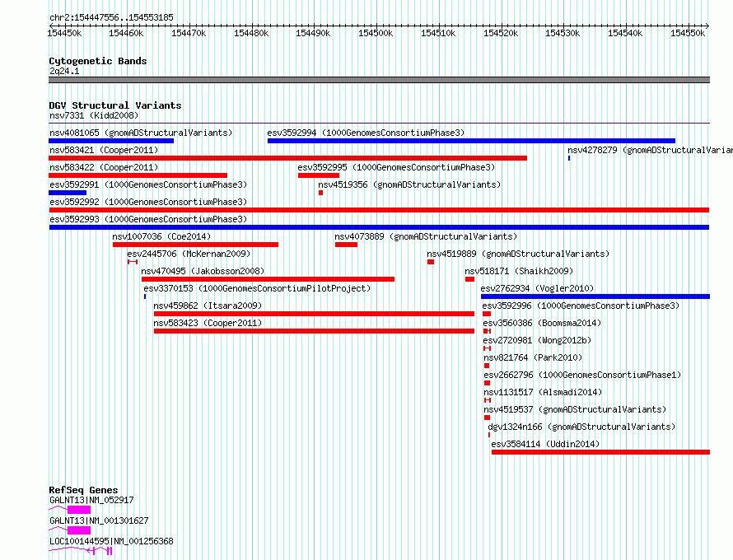Open the nsv583423 Cooper2011 label
This screenshot has width=733, height=560.
tap(208, 323)
